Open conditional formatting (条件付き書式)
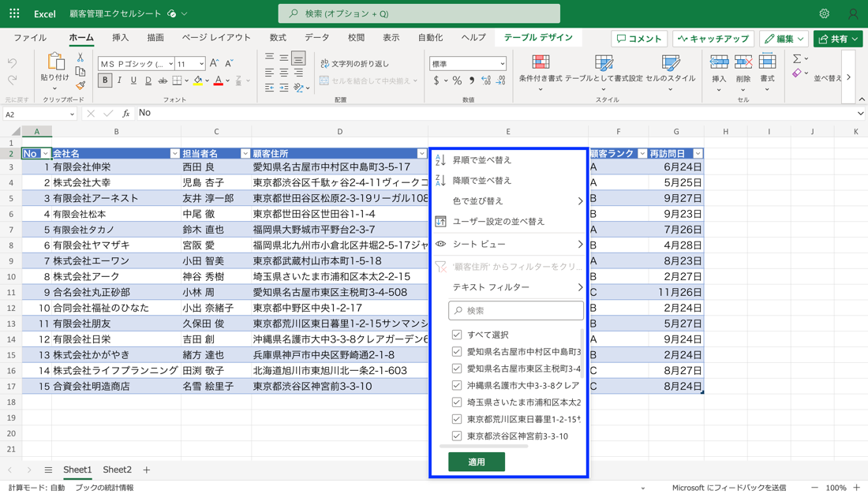 click(x=541, y=72)
